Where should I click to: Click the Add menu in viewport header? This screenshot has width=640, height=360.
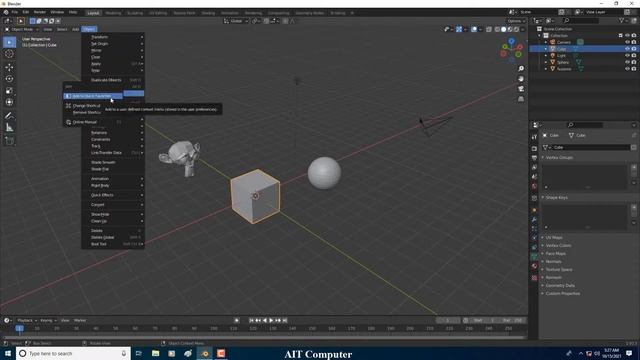click(x=76, y=29)
